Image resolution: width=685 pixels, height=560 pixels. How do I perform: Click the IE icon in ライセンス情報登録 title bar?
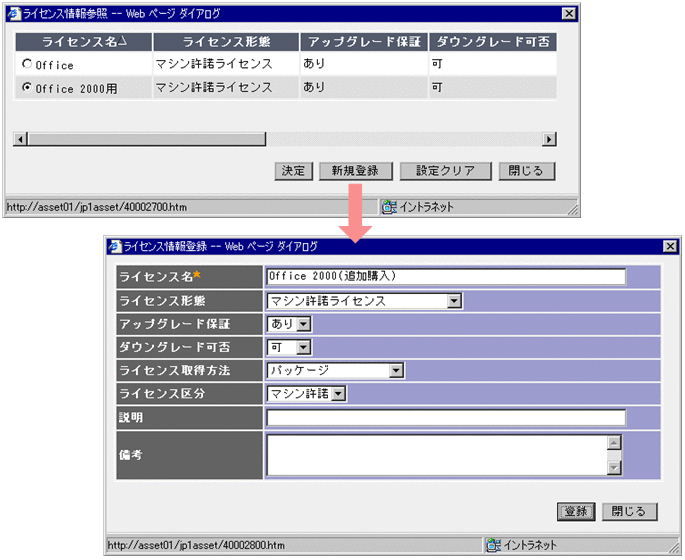pyautogui.click(x=115, y=246)
